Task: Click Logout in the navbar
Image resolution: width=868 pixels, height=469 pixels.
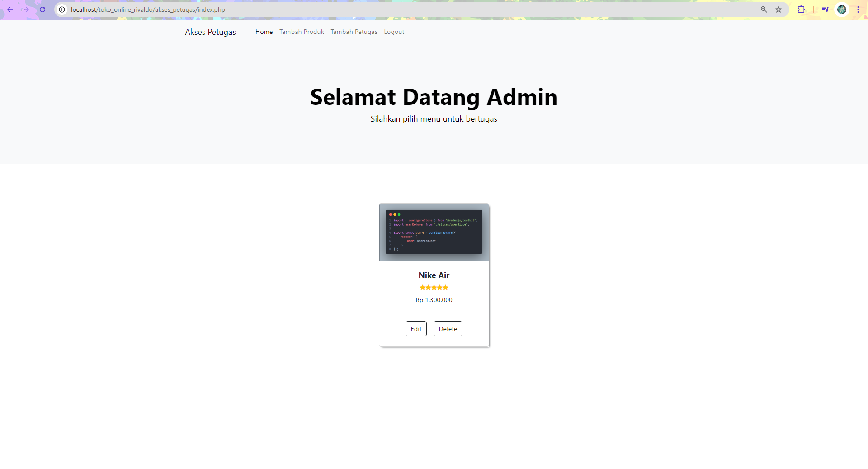Action: coord(394,32)
